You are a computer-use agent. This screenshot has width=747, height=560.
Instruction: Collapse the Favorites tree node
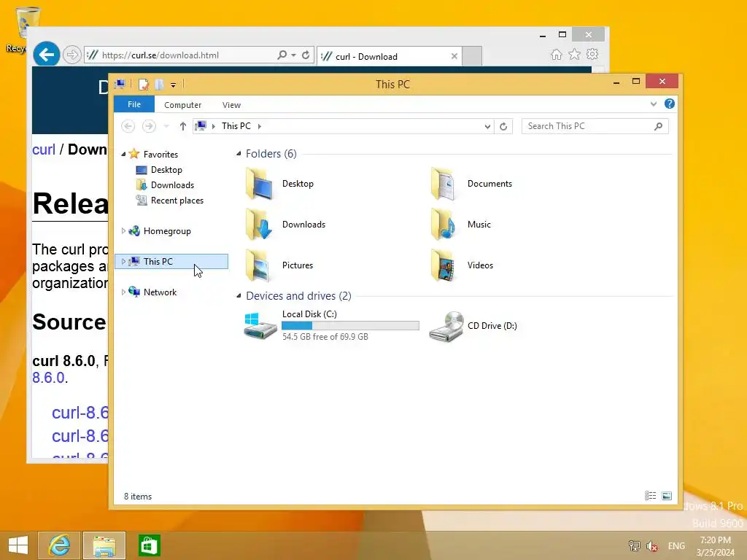click(x=123, y=155)
